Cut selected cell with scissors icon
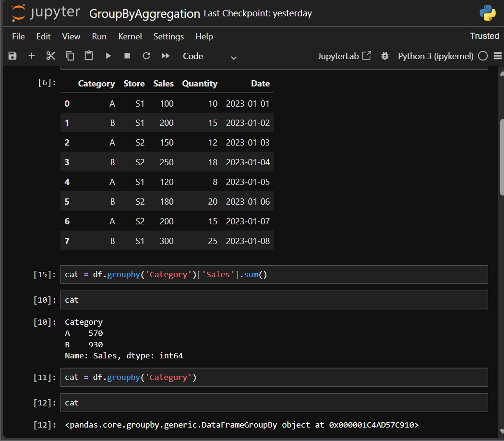 pos(51,56)
